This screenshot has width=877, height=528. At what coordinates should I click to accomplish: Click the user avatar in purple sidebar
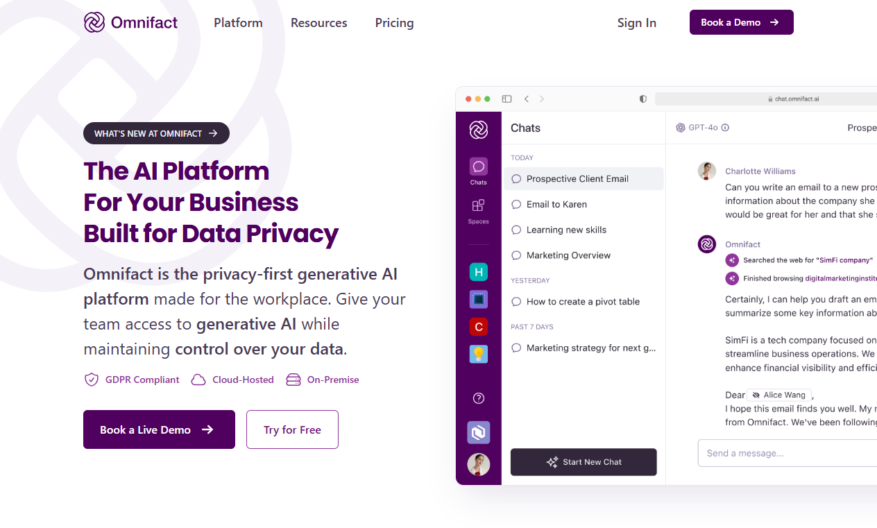[x=478, y=464]
